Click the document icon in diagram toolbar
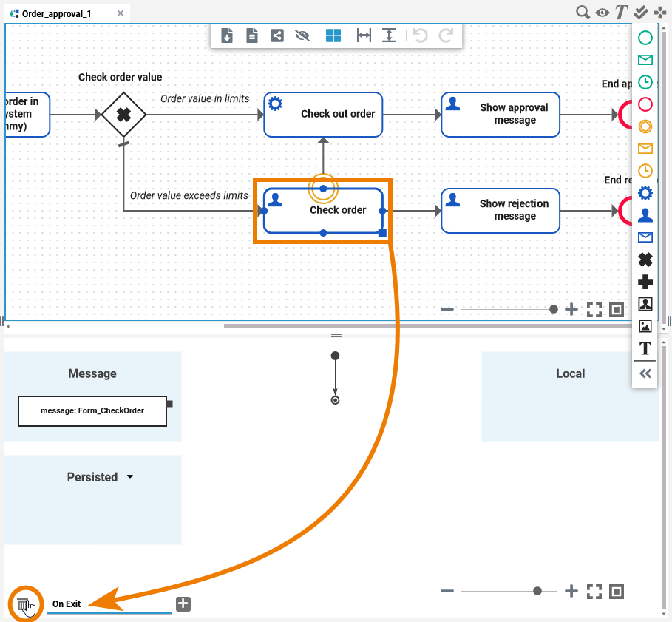 click(x=252, y=36)
